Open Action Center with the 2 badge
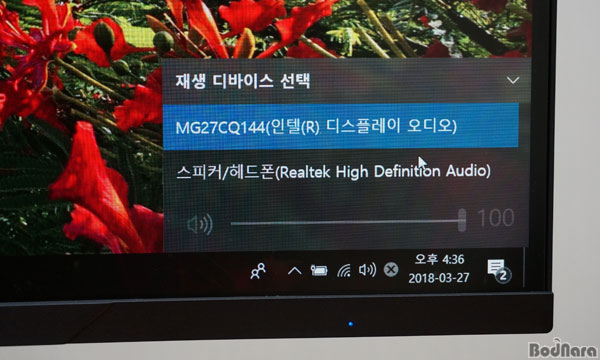600x360 pixels. coord(499,270)
